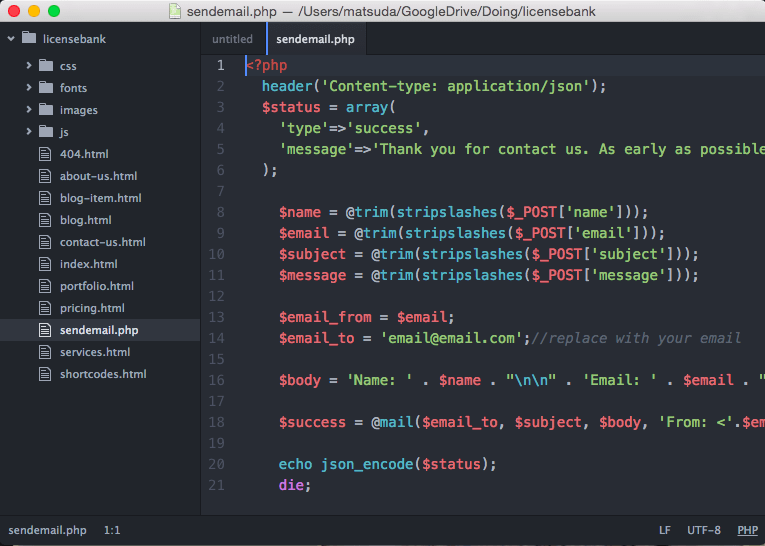This screenshot has width=765, height=546.
Task: Click the 1:1 cursor position indicator
Action: 113,530
